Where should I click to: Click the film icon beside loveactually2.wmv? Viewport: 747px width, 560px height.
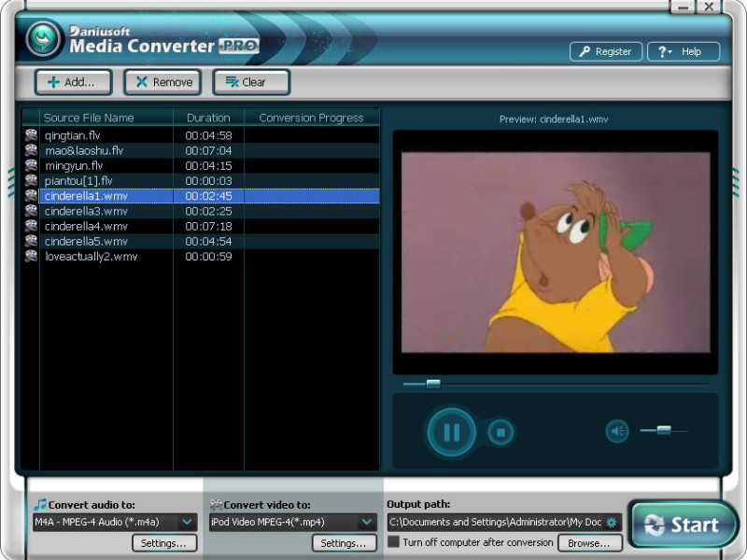[x=31, y=256]
